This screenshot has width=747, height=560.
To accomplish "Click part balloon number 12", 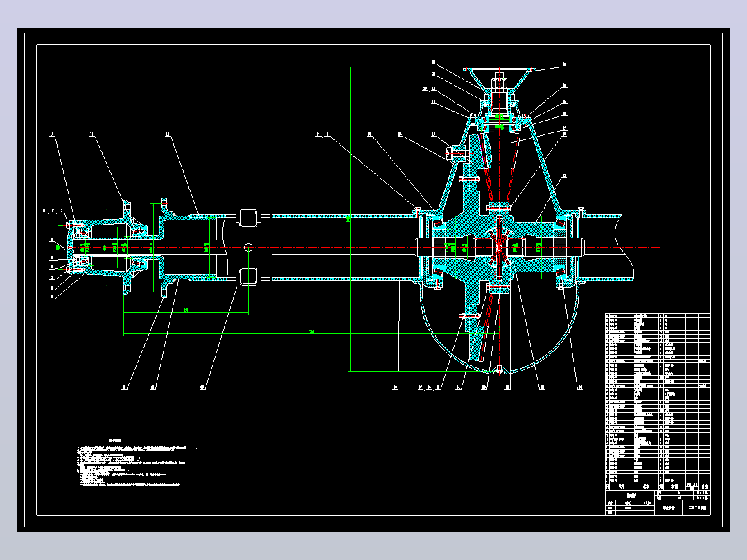I will (x=168, y=134).
